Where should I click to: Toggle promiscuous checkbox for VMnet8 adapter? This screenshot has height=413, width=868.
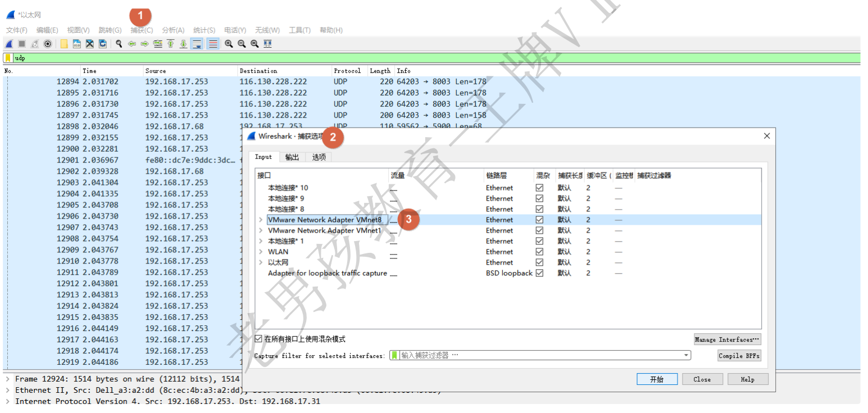point(540,220)
